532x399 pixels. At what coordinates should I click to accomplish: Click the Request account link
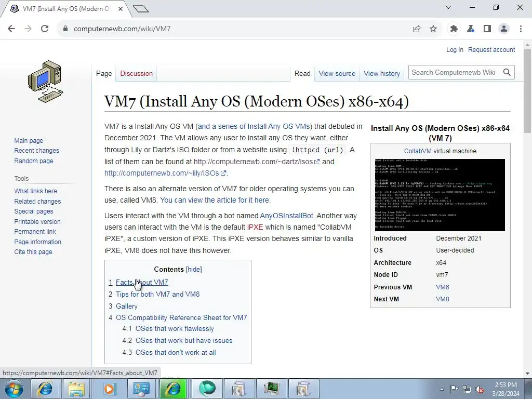tap(491, 49)
